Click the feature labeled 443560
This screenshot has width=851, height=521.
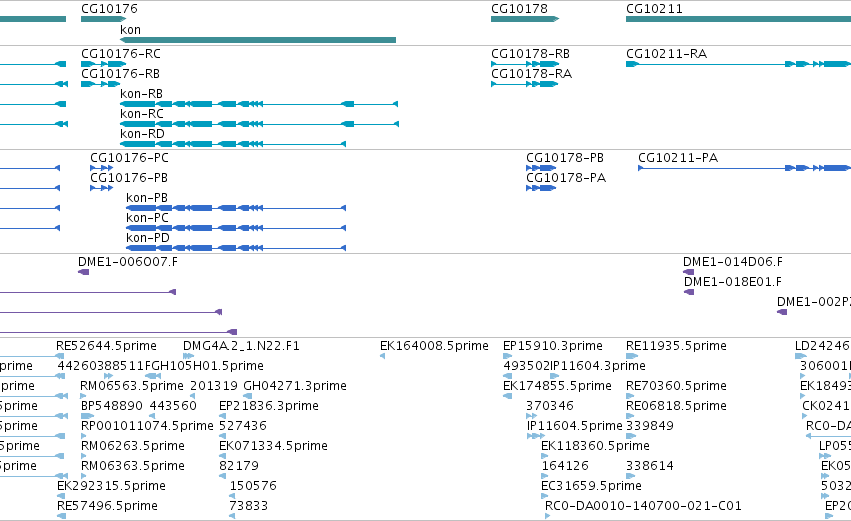click(x=173, y=406)
